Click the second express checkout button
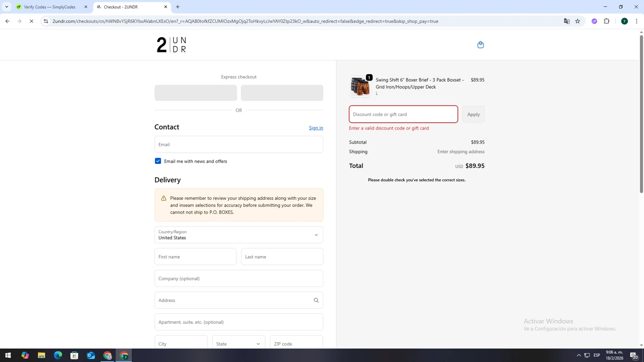The height and width of the screenshot is (362, 644). pyautogui.click(x=282, y=93)
